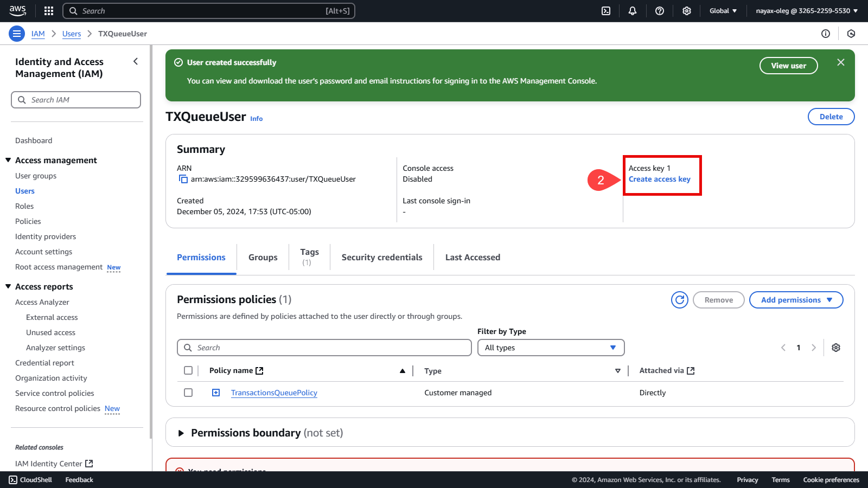This screenshot has height=488, width=868.
Task: Open the settings gear in top bar
Action: [x=687, y=11]
